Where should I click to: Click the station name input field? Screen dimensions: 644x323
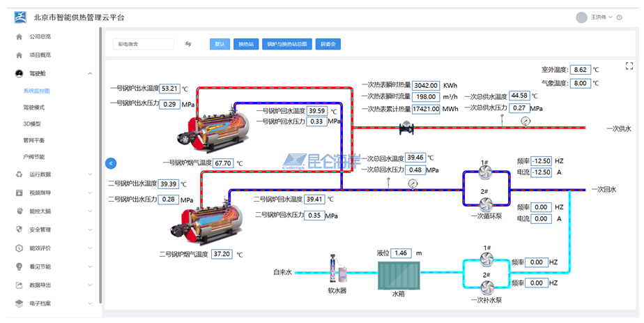point(144,44)
